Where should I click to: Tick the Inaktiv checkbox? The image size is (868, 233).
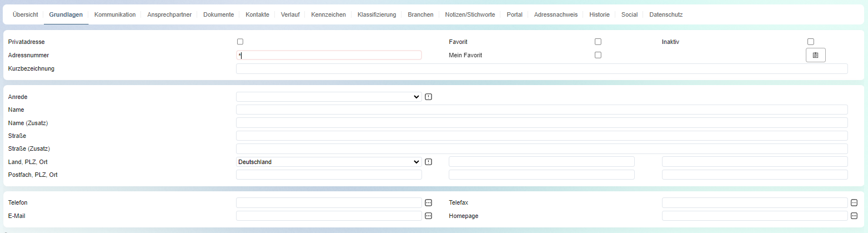point(811,42)
